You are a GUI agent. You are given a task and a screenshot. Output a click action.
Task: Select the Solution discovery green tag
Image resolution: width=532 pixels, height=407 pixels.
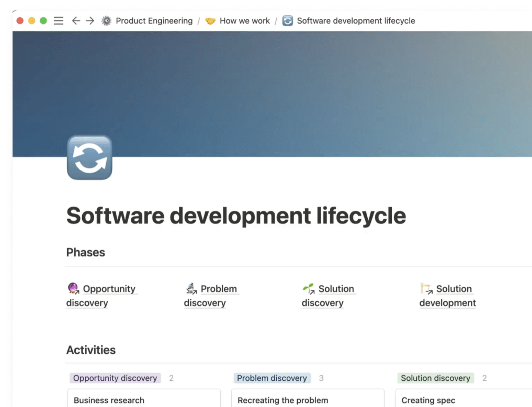pyautogui.click(x=435, y=378)
